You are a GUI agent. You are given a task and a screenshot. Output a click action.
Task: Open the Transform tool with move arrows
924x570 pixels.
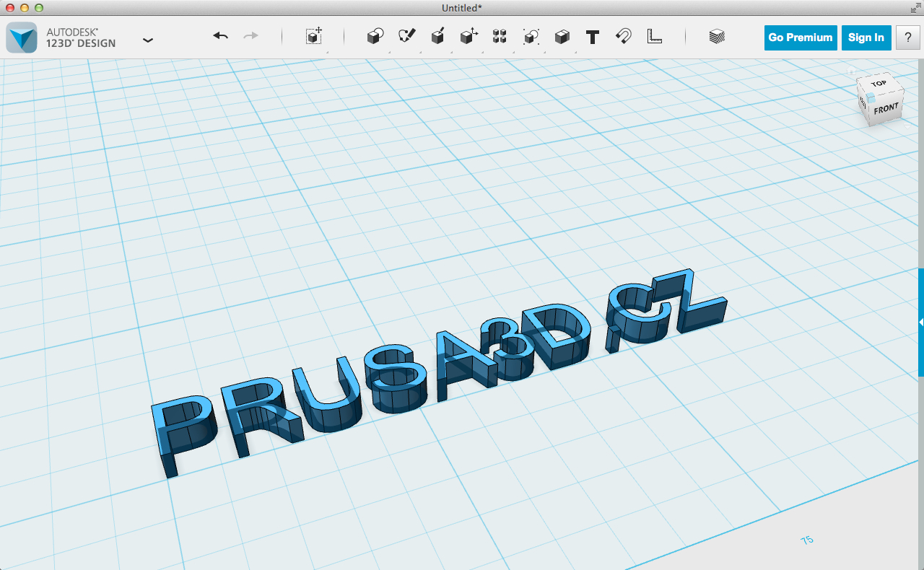click(x=314, y=37)
